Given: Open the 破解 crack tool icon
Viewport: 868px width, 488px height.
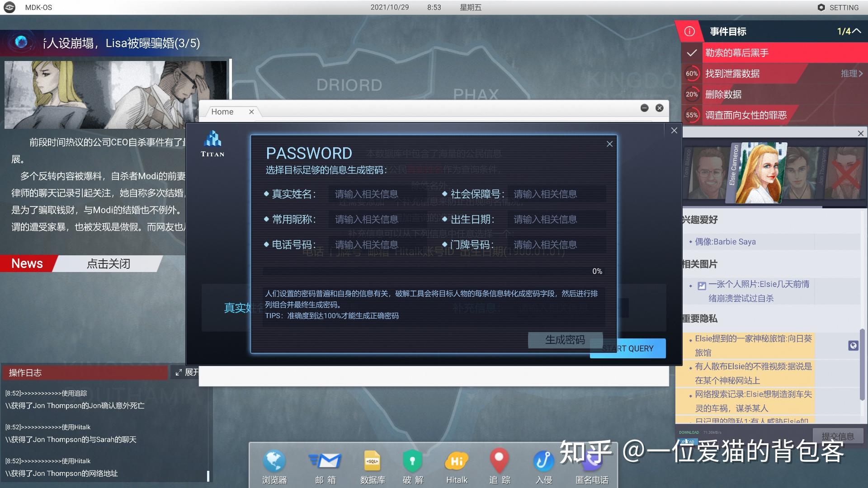Looking at the screenshot, I should click(x=412, y=462).
